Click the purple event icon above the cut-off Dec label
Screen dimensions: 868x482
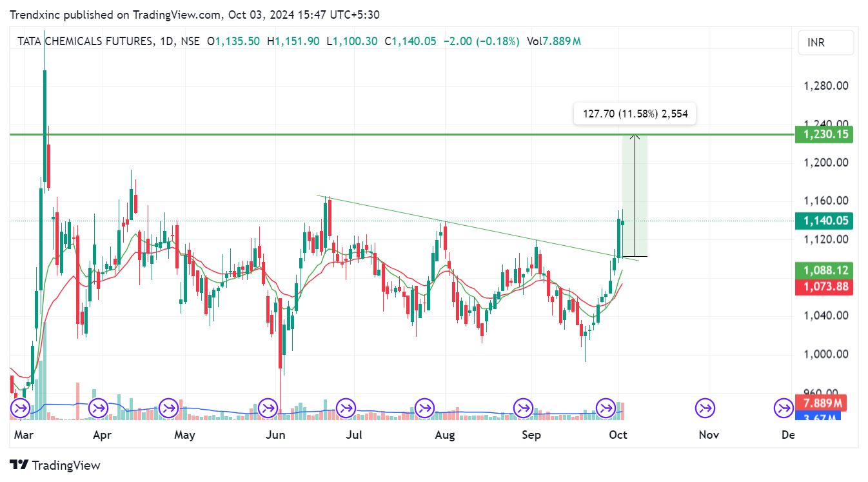[x=784, y=408]
